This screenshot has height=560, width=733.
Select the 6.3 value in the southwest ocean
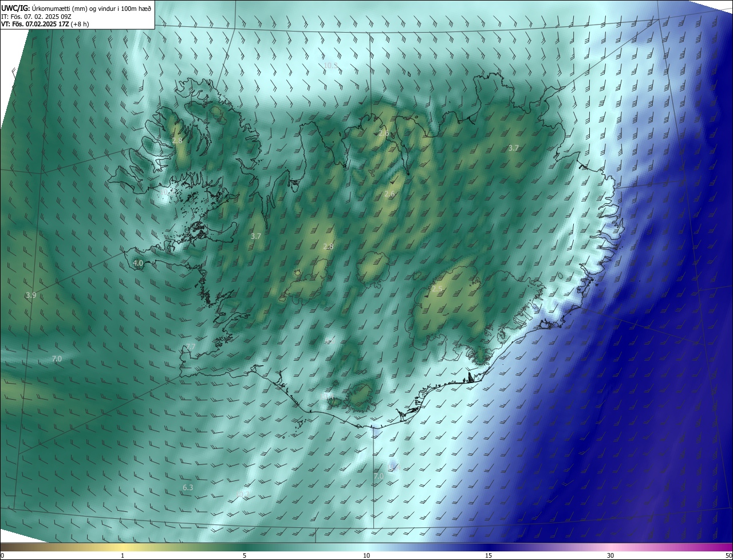pos(188,488)
